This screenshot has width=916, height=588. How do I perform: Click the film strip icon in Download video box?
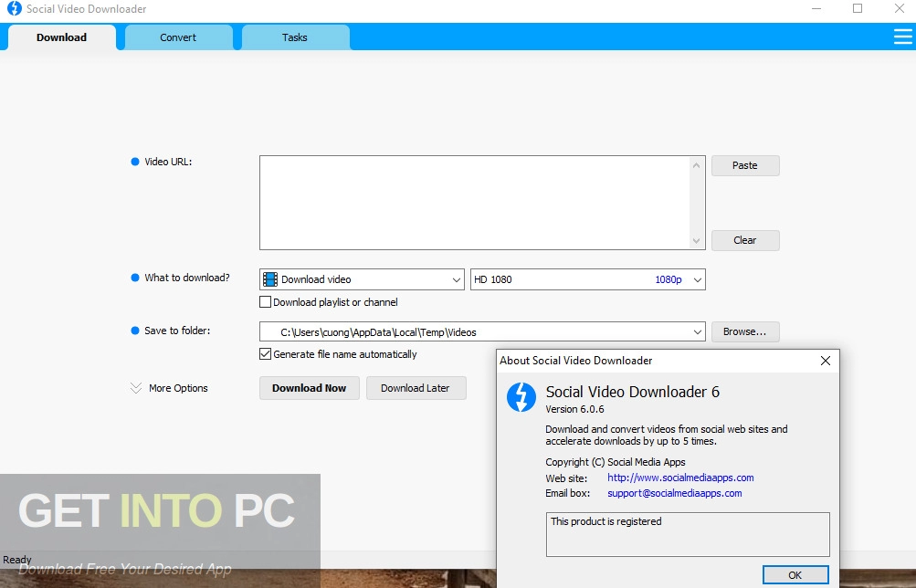point(270,279)
